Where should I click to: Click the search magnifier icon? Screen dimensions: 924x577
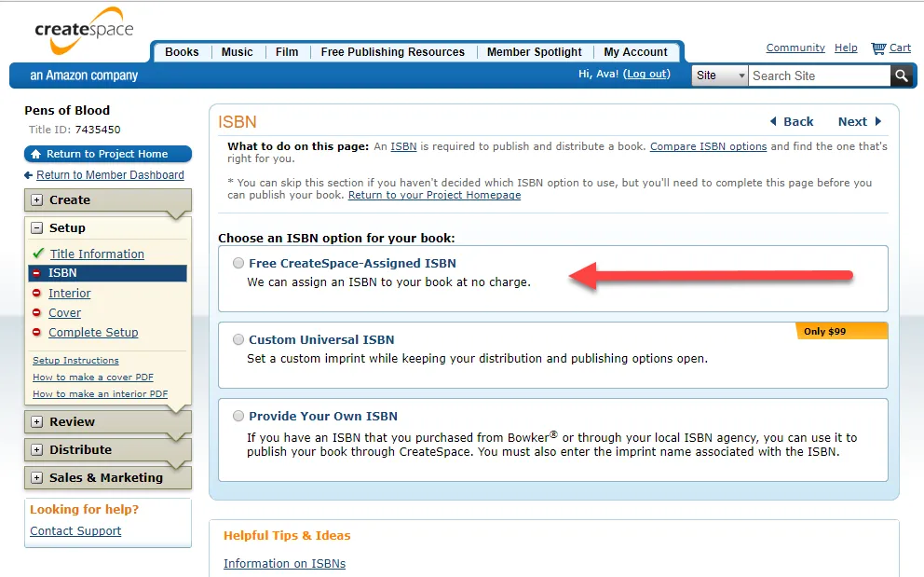point(901,76)
